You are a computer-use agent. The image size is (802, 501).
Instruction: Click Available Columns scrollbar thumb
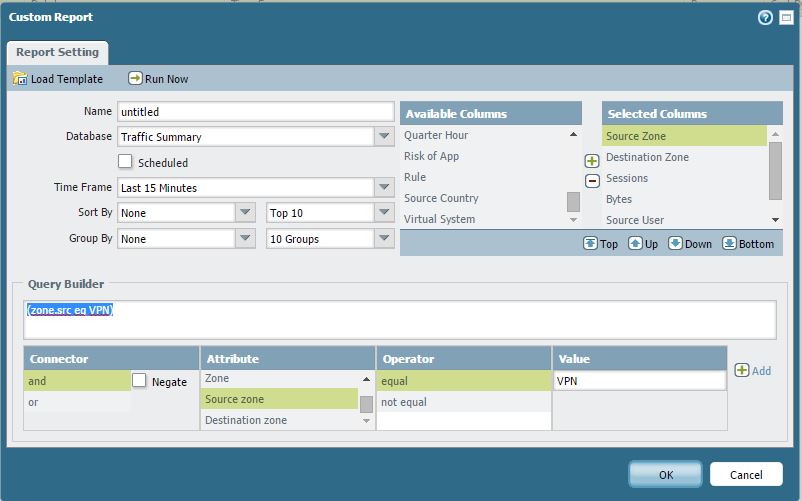click(573, 201)
